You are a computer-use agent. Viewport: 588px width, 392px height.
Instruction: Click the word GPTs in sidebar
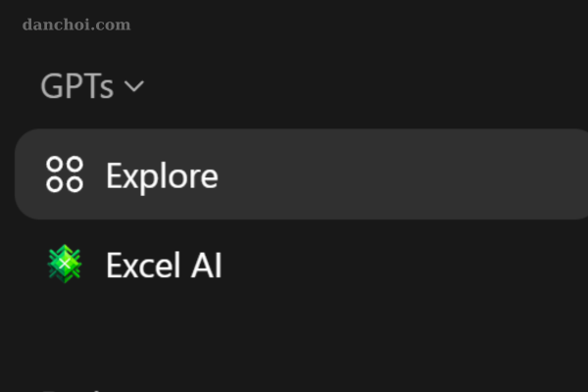click(77, 86)
